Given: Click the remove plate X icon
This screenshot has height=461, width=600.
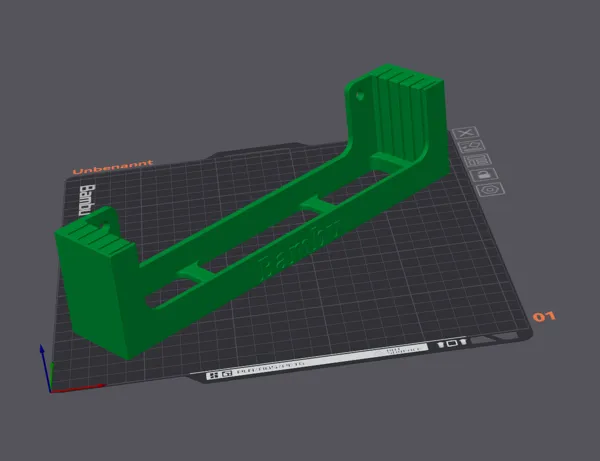Looking at the screenshot, I should coord(466,133).
